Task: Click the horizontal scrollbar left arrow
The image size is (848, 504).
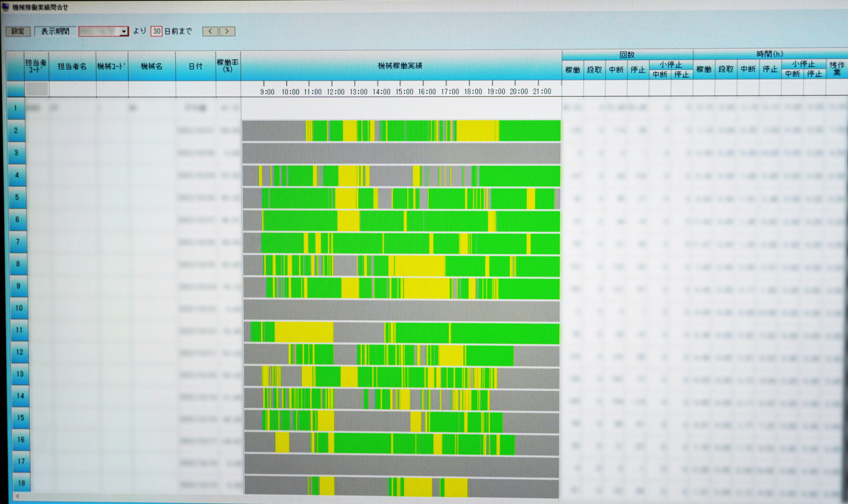Action: (18, 496)
